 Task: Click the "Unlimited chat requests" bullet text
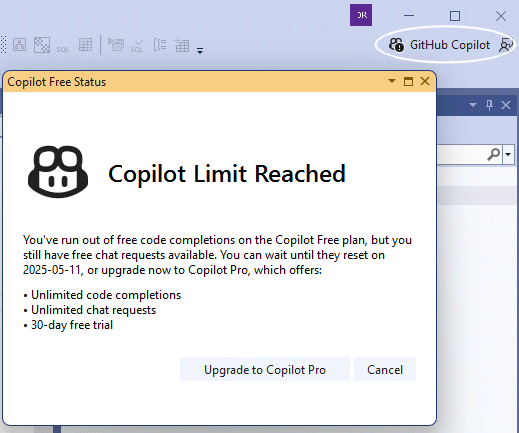(93, 310)
